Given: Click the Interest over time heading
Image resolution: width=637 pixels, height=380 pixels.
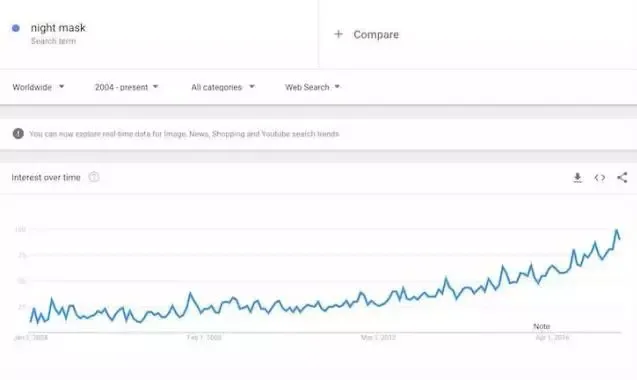Looking at the screenshot, I should 46,177.
